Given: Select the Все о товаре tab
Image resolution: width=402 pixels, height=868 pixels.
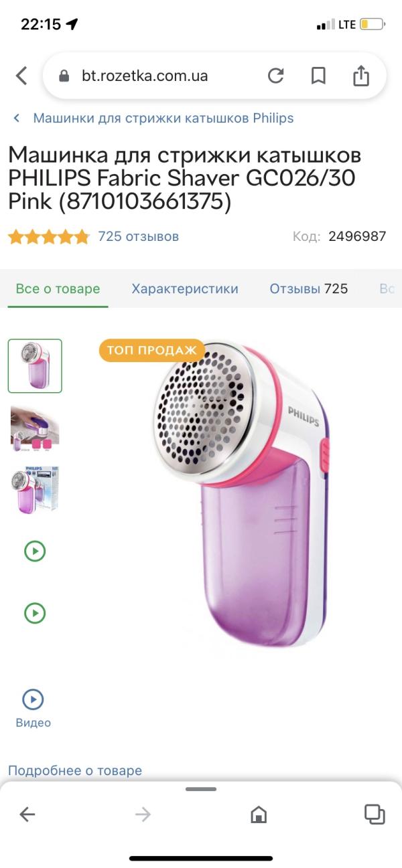Looking at the screenshot, I should (x=58, y=289).
